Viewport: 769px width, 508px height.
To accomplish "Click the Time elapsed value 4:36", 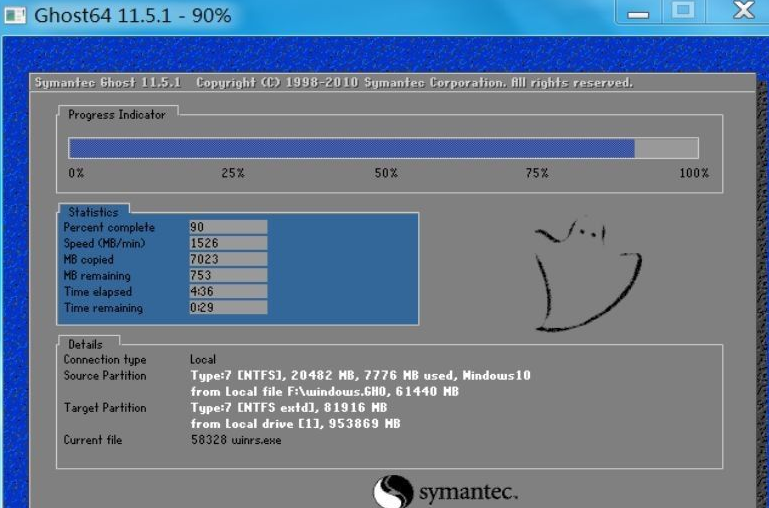I will tap(229, 291).
